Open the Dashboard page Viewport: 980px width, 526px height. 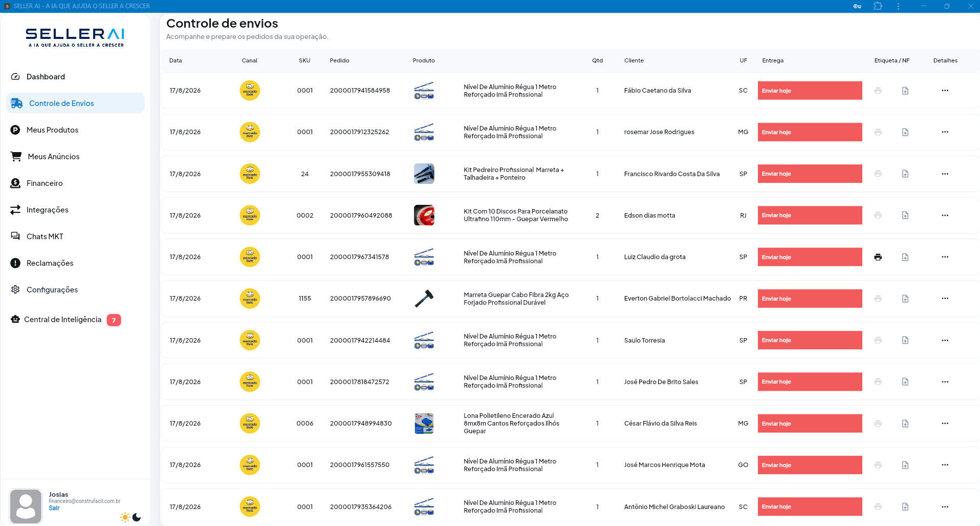pyautogui.click(x=46, y=77)
